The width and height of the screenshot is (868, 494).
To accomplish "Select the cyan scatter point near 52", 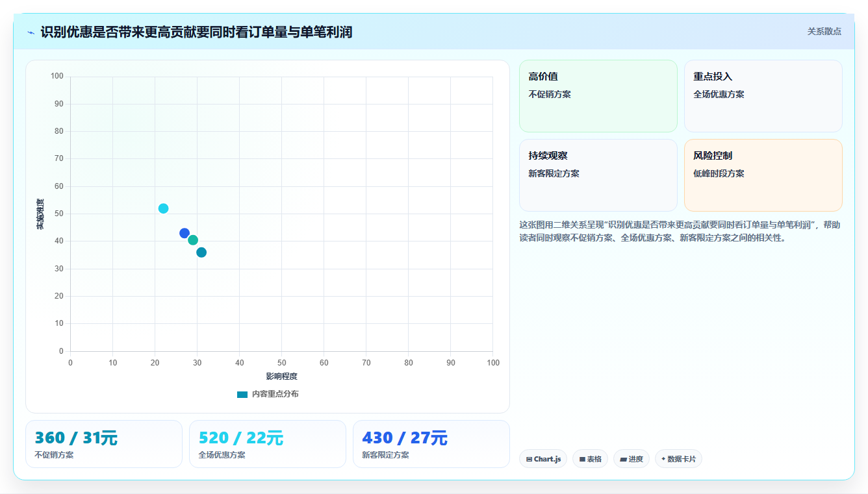I will coord(163,208).
